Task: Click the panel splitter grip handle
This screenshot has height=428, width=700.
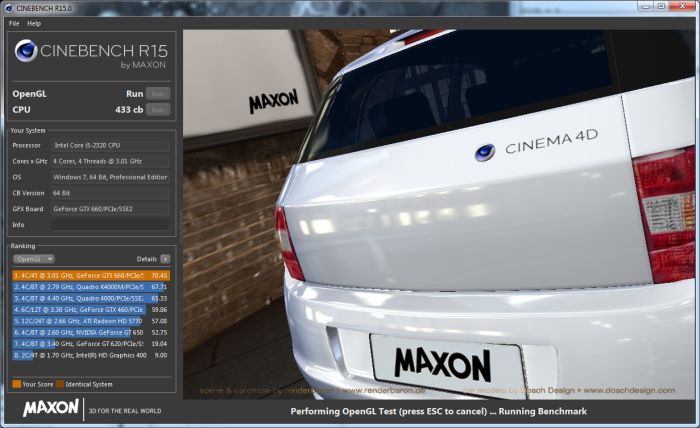Action: (x=180, y=227)
